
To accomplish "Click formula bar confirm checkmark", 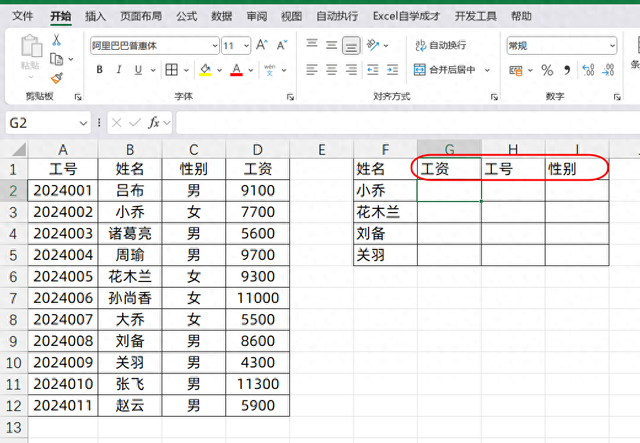I will tap(135, 122).
